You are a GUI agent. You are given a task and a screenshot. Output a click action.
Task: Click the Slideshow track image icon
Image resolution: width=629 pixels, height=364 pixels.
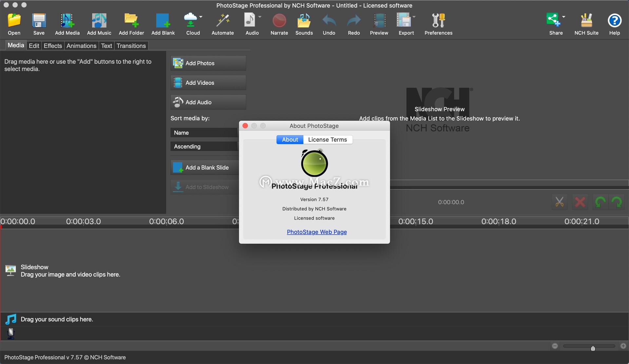[x=10, y=270]
